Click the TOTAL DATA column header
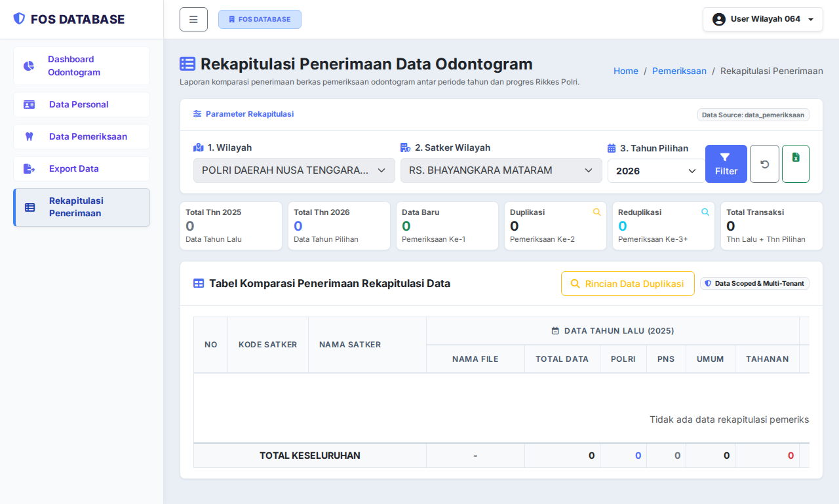 click(562, 359)
